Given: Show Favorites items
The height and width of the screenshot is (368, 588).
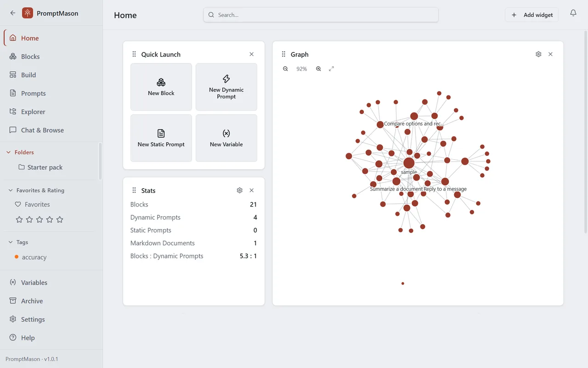Looking at the screenshot, I should [32, 204].
